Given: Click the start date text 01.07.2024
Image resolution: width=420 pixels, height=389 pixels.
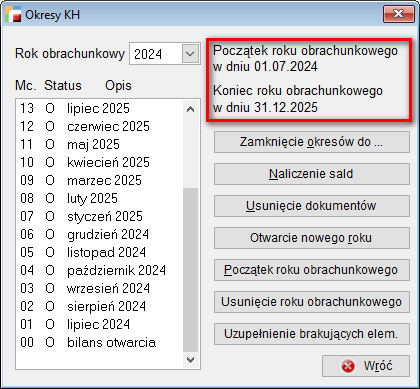Looking at the screenshot, I should (286, 67).
